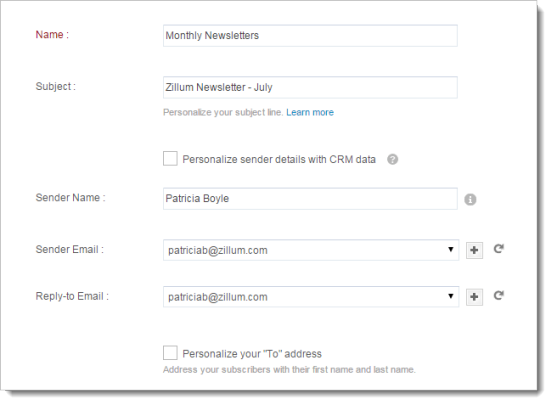Viewport: 550px width, 403px height.
Task: Click the info icon next to Sender Name
Action: click(x=470, y=200)
